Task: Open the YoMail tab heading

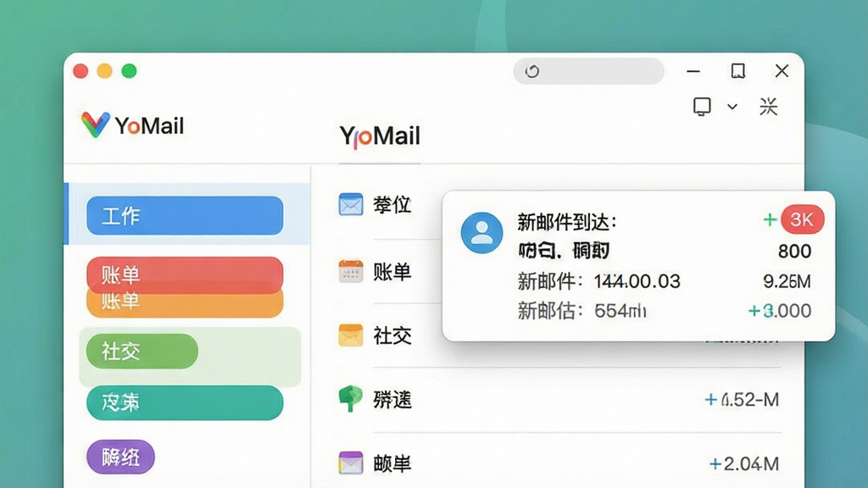Action: [x=380, y=136]
